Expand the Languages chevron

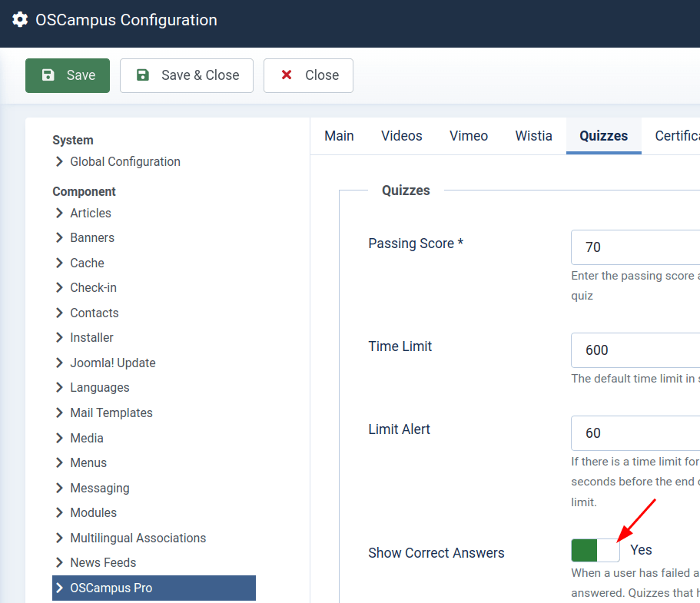point(59,387)
